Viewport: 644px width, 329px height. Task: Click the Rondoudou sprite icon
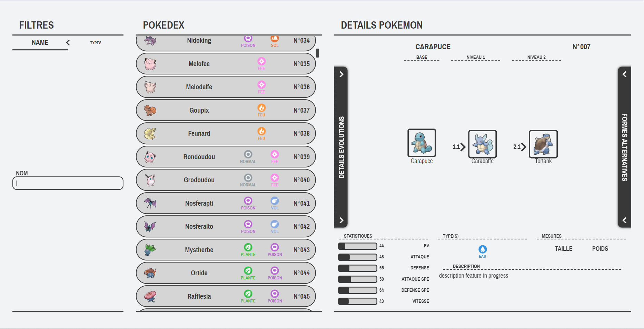click(x=150, y=157)
